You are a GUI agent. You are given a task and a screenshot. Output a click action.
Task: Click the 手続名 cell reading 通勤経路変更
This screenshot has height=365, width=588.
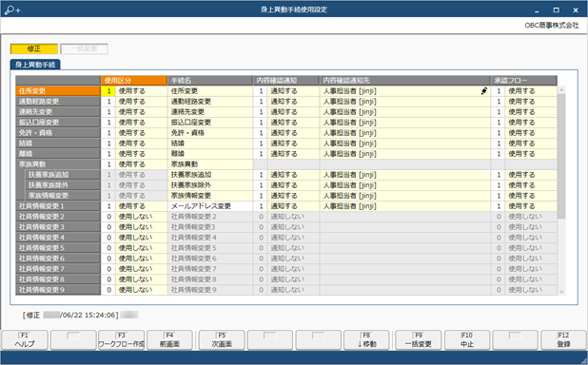click(210, 102)
